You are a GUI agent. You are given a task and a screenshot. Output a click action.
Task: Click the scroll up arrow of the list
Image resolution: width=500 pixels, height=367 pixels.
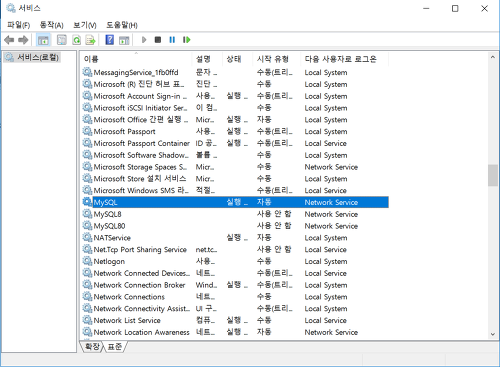(x=493, y=57)
